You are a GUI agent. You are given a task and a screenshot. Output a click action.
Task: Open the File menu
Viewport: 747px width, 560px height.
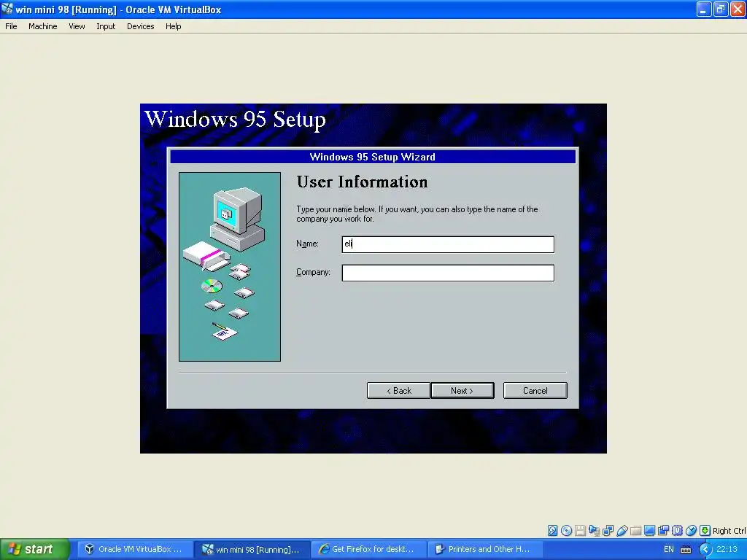[11, 26]
